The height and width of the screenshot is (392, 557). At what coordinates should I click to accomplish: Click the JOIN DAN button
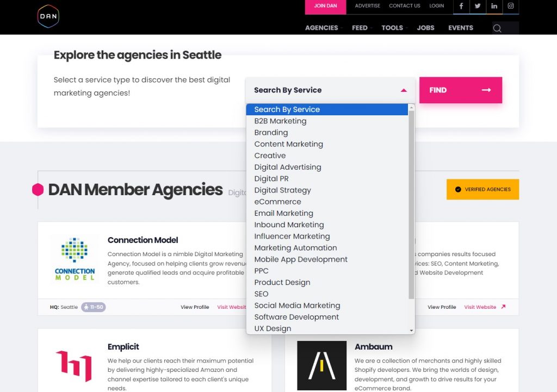[325, 6]
